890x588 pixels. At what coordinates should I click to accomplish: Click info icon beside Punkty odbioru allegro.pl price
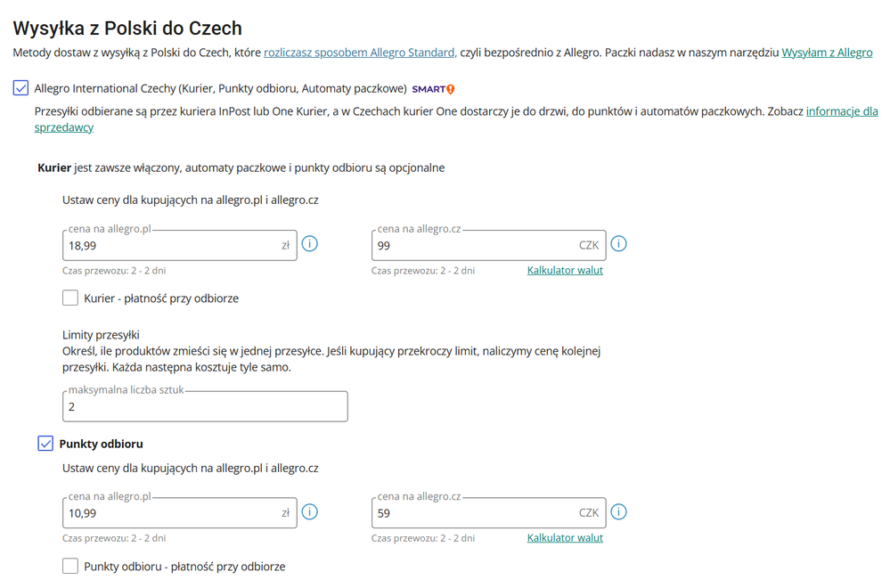click(x=310, y=512)
